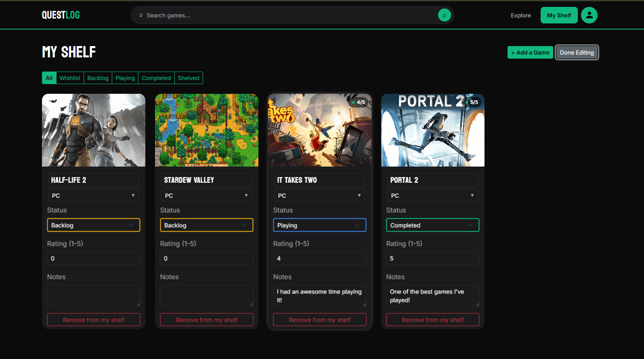This screenshot has width=644, height=359.
Task: Change the Playing status of It Takes Two
Action: (x=320, y=225)
